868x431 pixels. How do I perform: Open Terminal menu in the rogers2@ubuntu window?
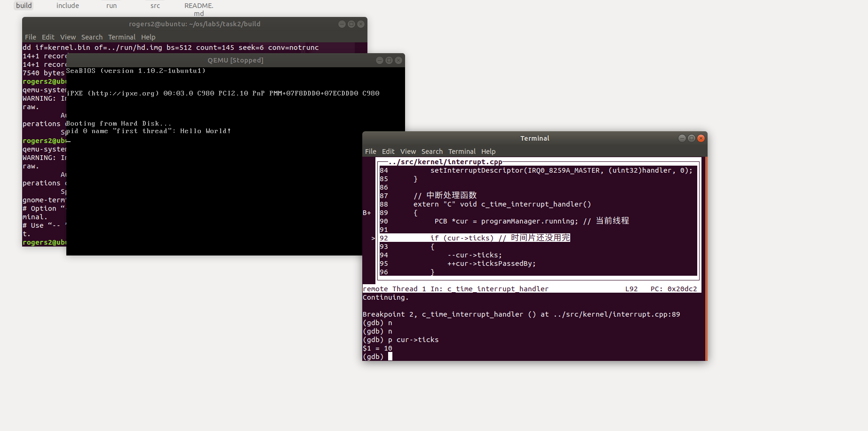121,37
